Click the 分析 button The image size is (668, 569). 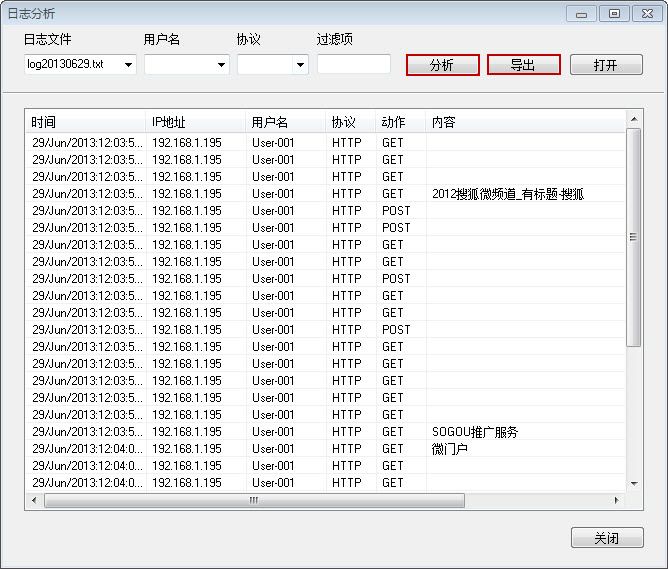[x=443, y=65]
